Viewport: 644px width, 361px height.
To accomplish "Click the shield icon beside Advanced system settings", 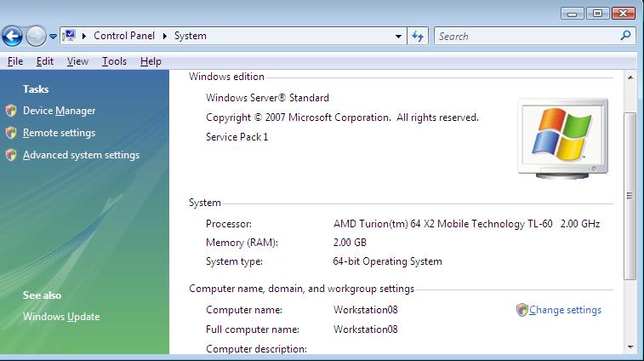I will [11, 155].
